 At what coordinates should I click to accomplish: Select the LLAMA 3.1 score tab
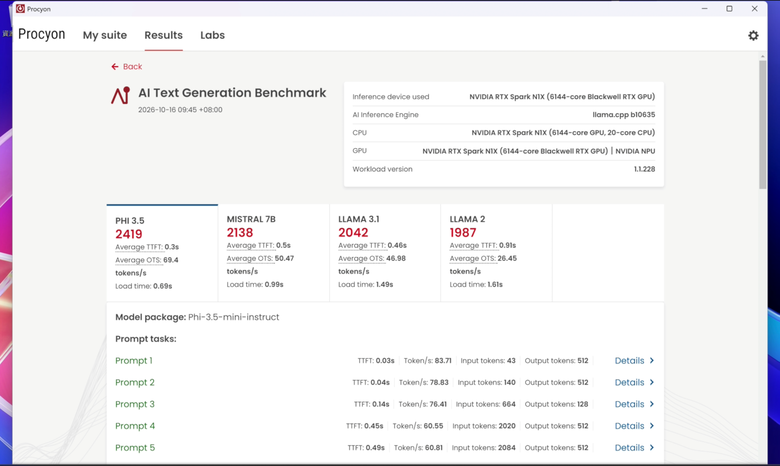[385, 253]
